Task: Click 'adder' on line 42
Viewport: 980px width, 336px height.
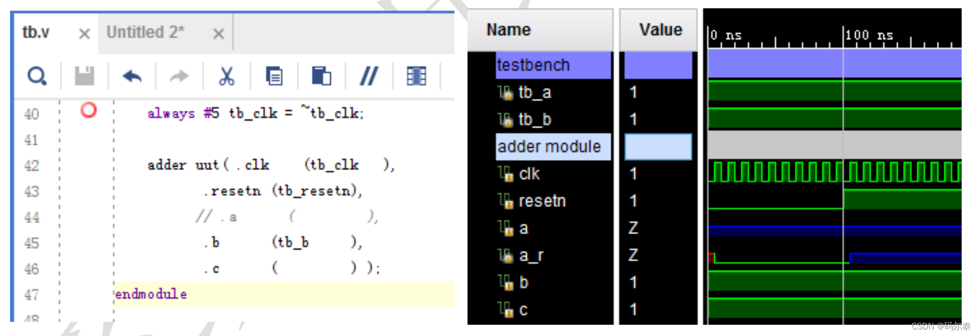Action: tap(167, 165)
